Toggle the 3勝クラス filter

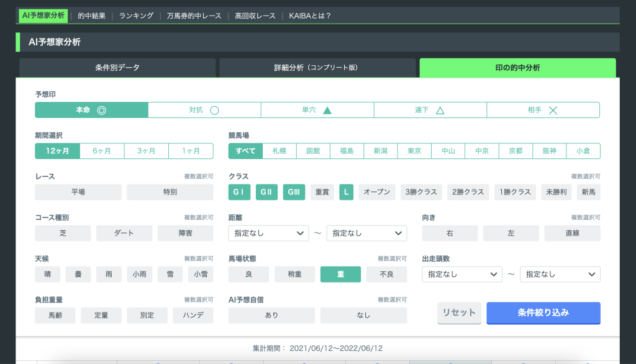point(421,192)
